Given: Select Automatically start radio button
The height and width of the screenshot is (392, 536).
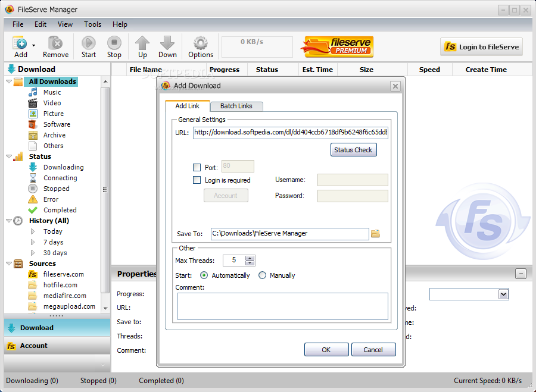Looking at the screenshot, I should coord(204,275).
